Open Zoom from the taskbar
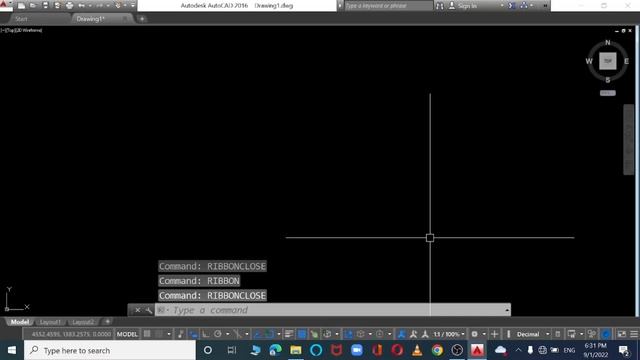The image size is (640, 360). point(357,350)
